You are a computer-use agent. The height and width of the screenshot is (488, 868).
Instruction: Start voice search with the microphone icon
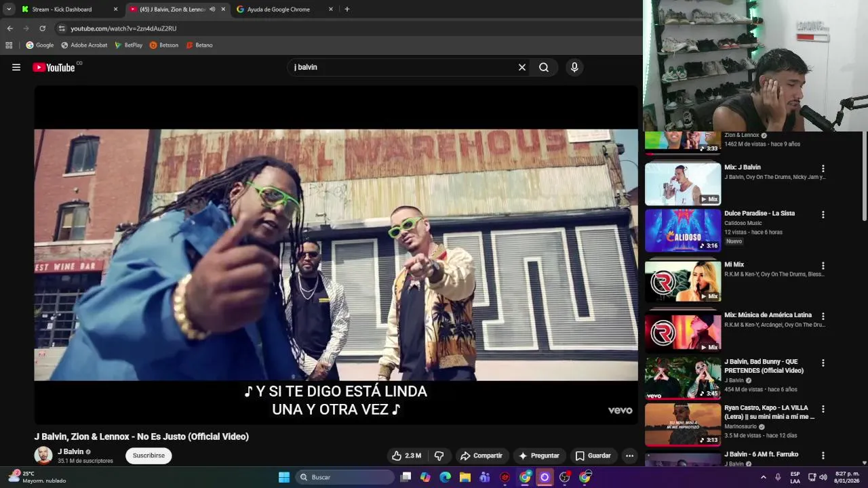[x=574, y=67]
